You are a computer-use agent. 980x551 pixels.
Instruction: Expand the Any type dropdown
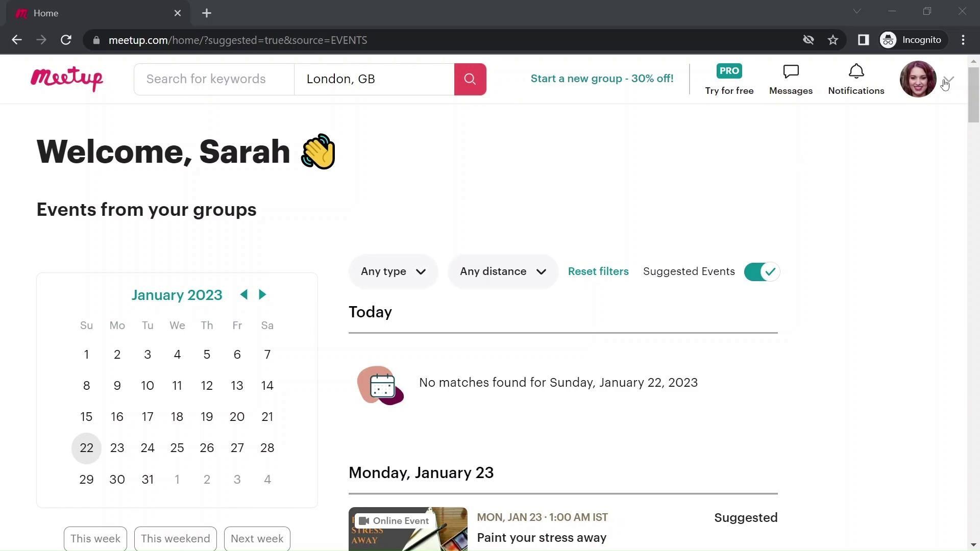click(x=393, y=271)
